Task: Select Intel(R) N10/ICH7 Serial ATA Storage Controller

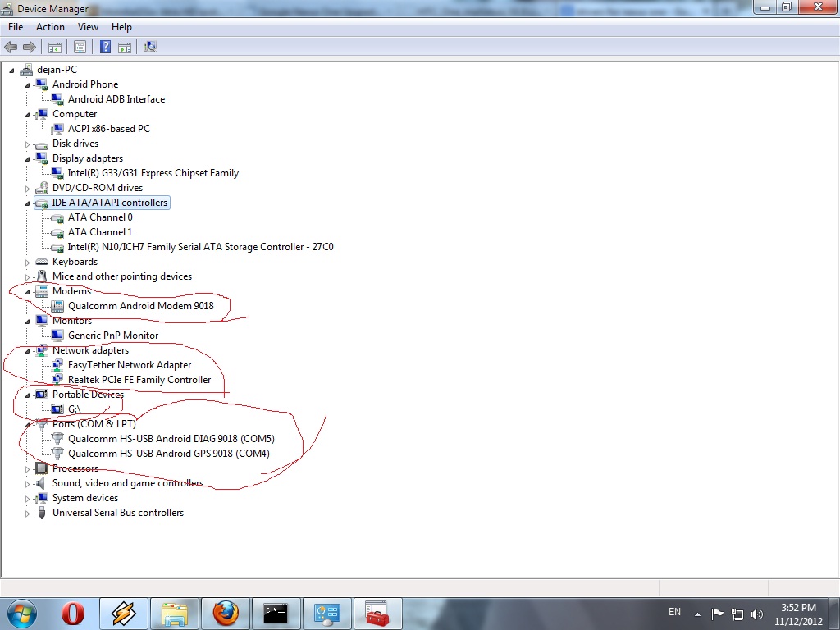Action: pyautogui.click(x=200, y=247)
